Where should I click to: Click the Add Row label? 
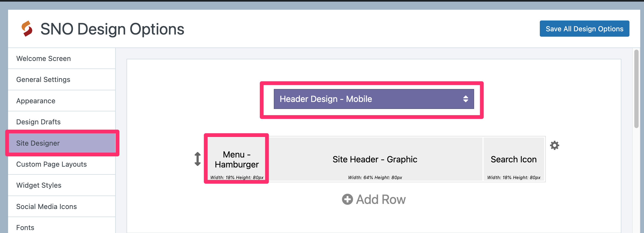click(x=381, y=200)
